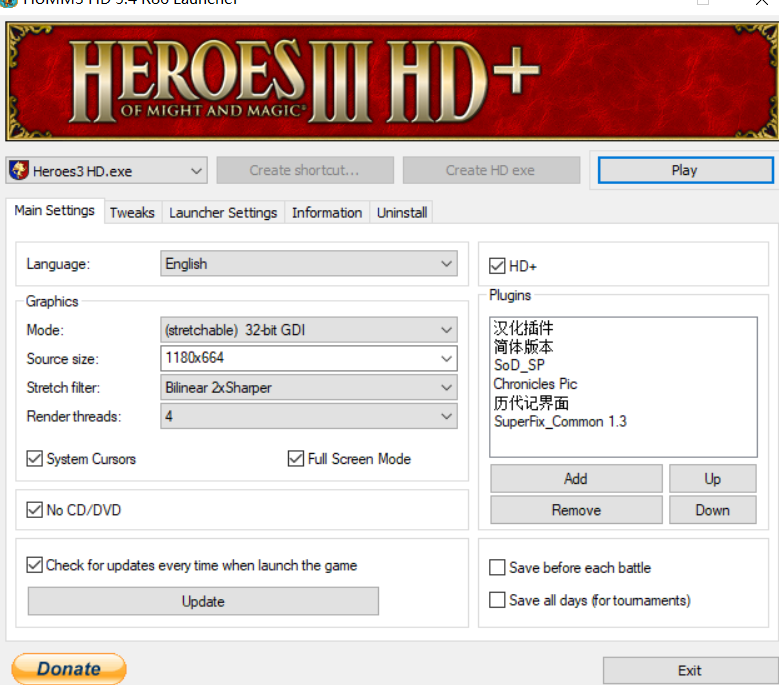Launch the game with the Play button
Image resolution: width=779 pixels, height=685 pixels.
(685, 170)
